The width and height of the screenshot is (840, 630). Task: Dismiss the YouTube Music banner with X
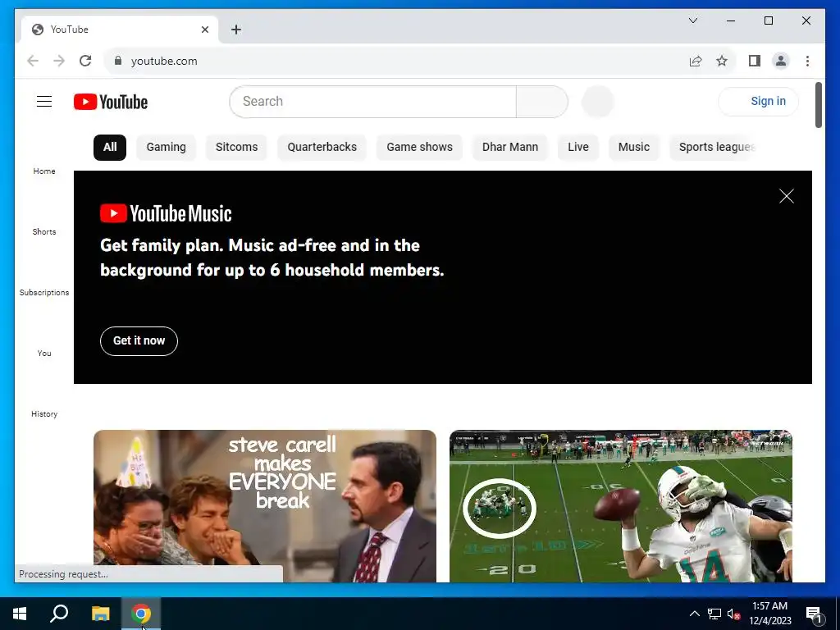tap(786, 196)
